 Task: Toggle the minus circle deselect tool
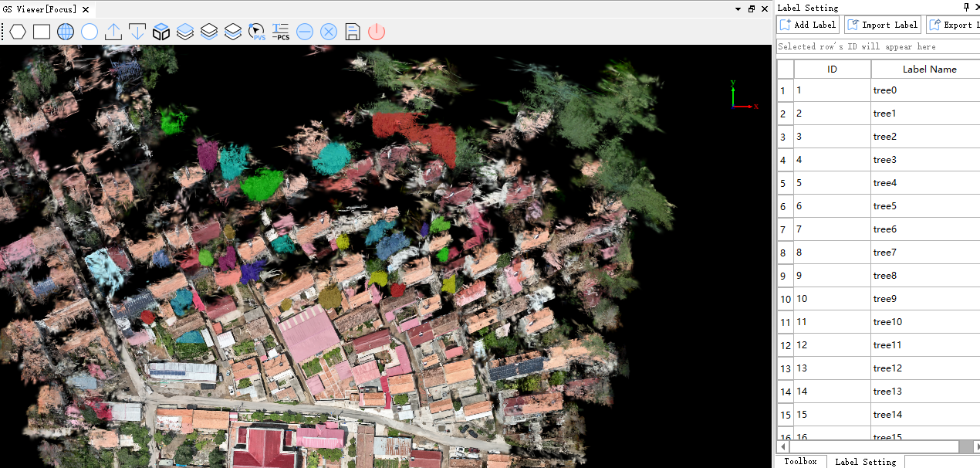click(x=304, y=32)
